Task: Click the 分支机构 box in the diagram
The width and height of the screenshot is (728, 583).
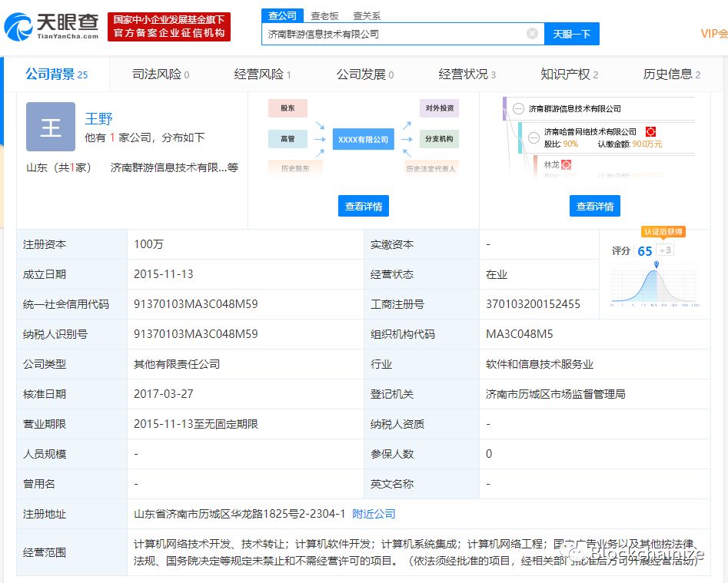Action: [x=439, y=139]
